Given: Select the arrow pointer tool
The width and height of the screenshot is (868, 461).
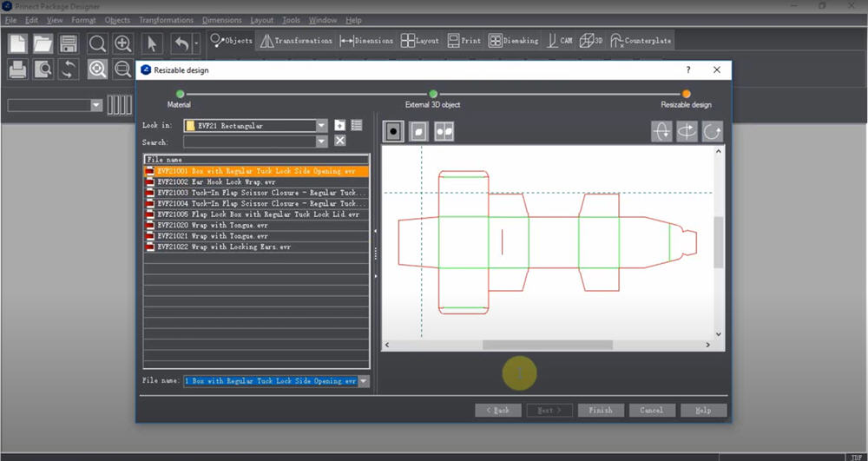Looking at the screenshot, I should 151,43.
